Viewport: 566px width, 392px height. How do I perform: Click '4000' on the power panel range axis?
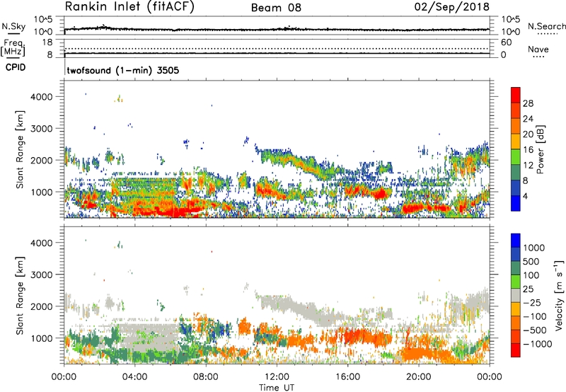click(x=41, y=97)
